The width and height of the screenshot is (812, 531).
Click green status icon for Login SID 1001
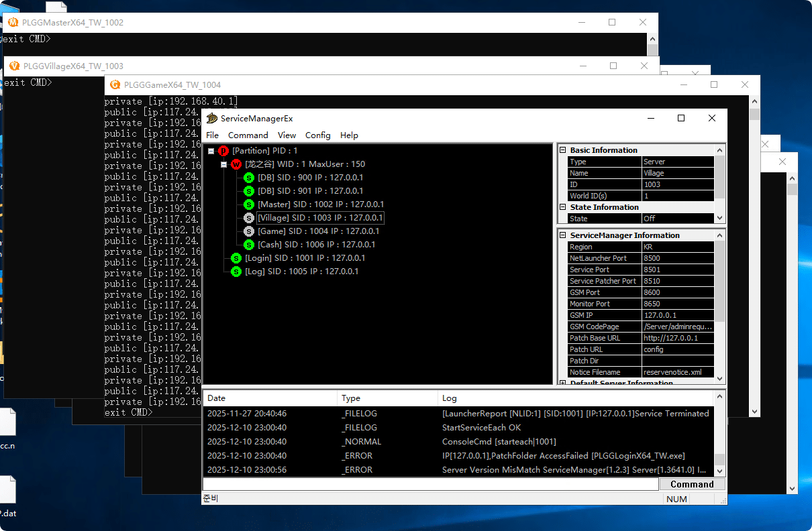tap(236, 258)
